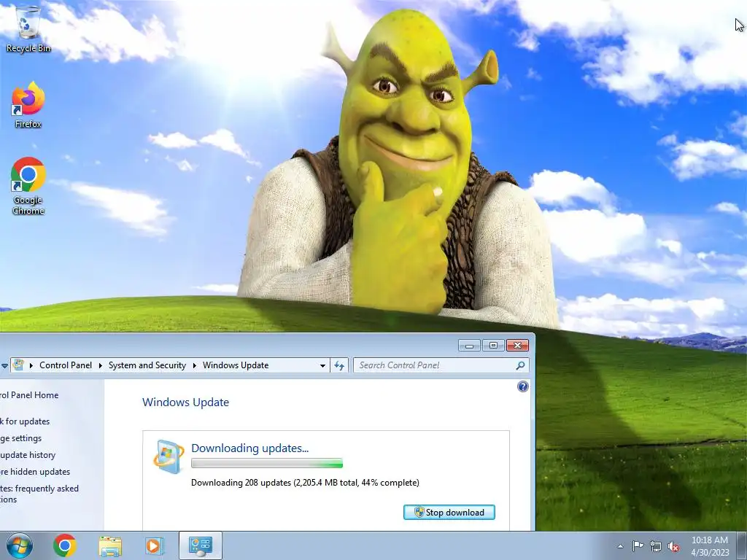This screenshot has height=560, width=747.
Task: Focus the Search Control Panel field
Action: click(x=441, y=365)
